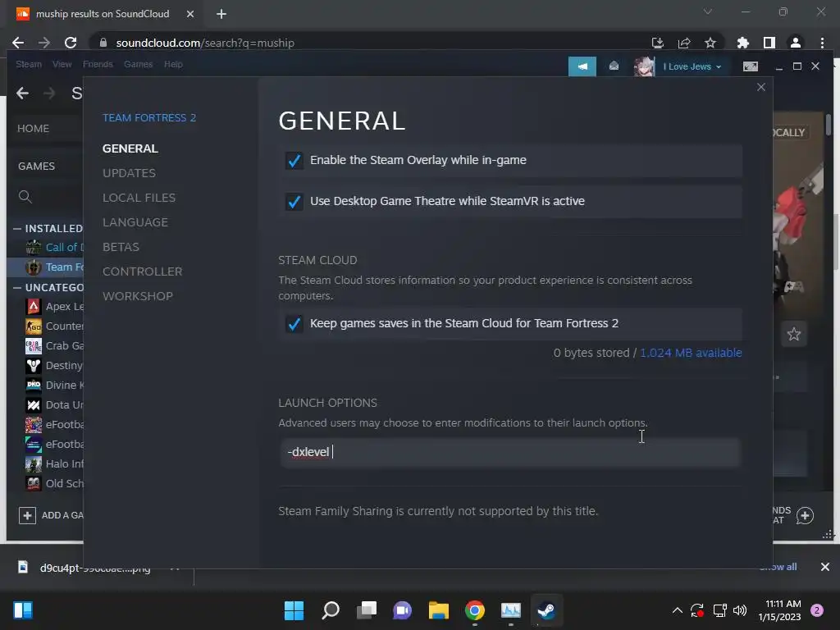Viewport: 840px width, 630px height.
Task: Click the launch options text field
Action: pos(509,452)
